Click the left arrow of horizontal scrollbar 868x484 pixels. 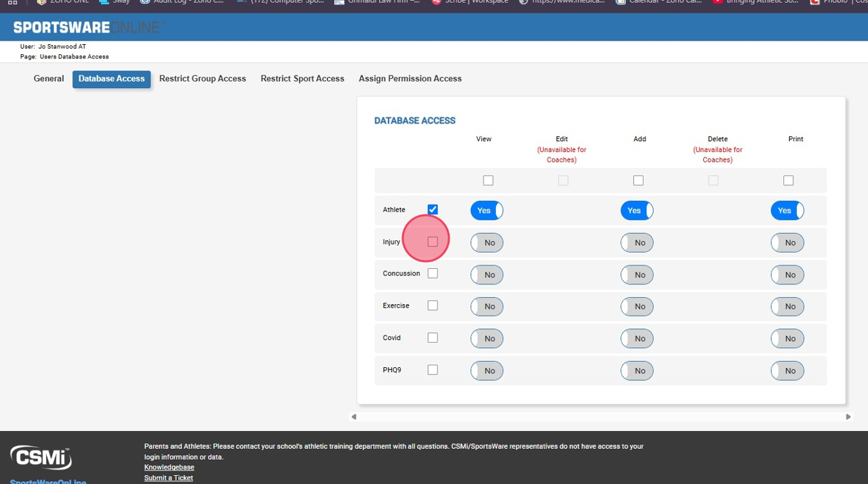pos(354,417)
